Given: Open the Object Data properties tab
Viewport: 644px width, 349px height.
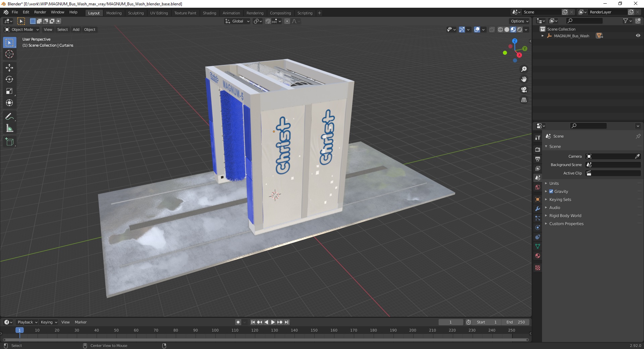Looking at the screenshot, I should tap(538, 246).
